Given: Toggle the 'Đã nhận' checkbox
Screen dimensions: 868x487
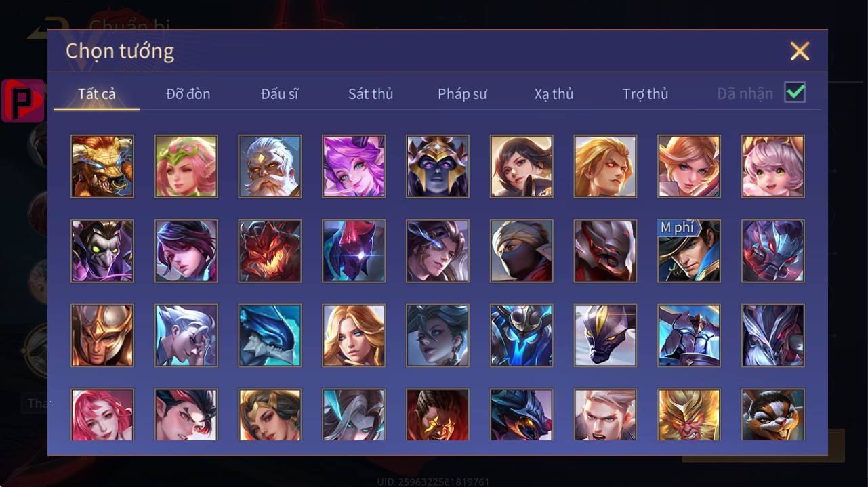Looking at the screenshot, I should [x=795, y=93].
